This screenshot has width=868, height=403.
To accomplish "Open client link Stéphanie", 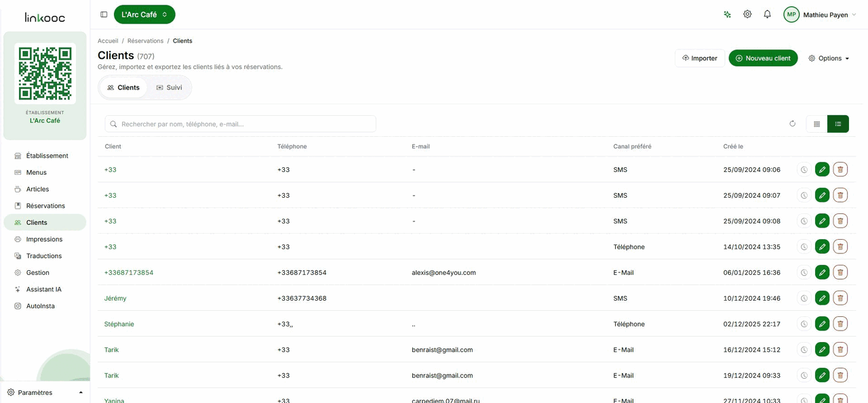I will (x=119, y=324).
